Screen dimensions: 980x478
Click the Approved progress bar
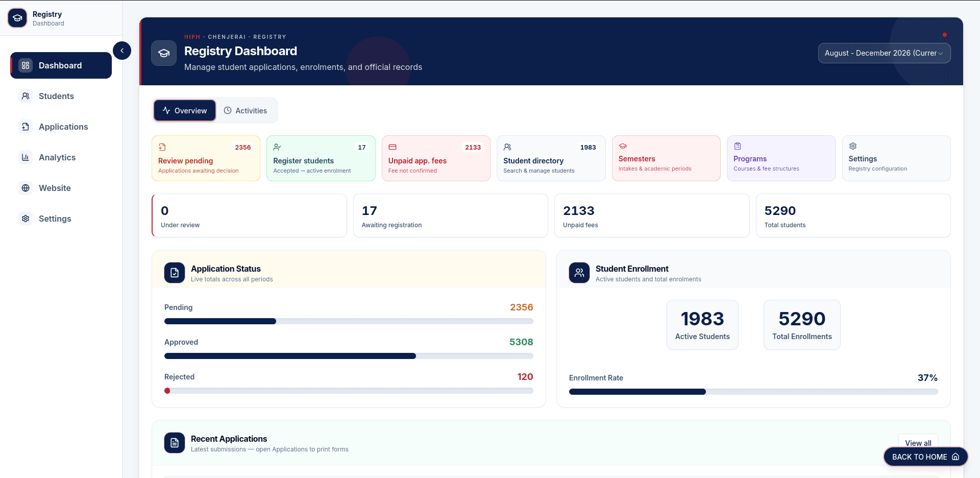coord(349,356)
